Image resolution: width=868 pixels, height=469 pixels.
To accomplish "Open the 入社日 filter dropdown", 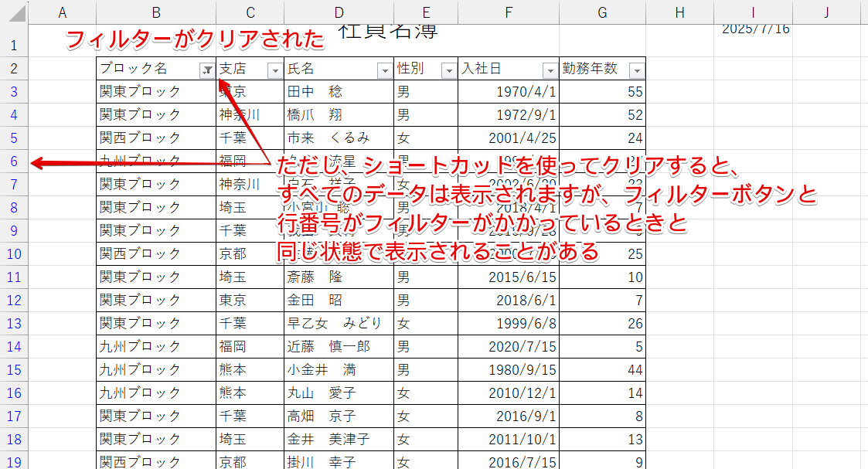I will (550, 70).
